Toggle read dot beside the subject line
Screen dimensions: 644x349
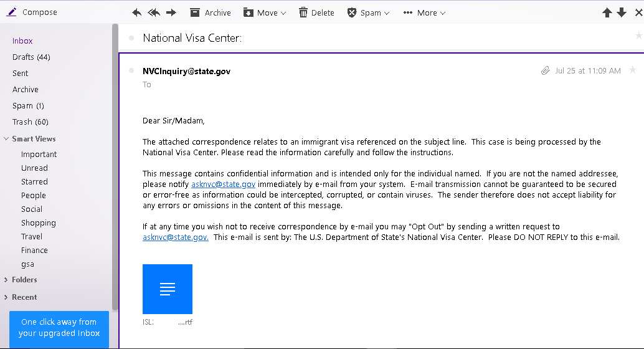click(x=131, y=38)
